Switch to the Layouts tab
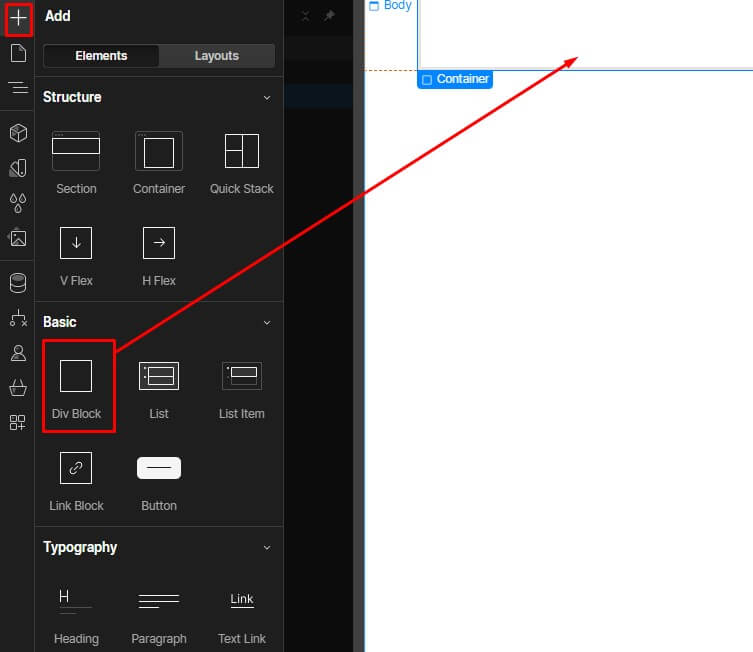This screenshot has width=753, height=652. (217, 56)
